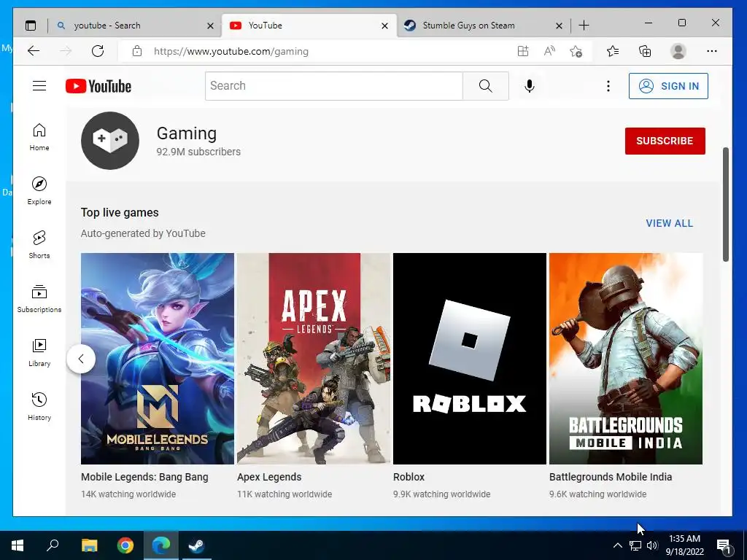
Task: Open Edge Settings and more menu
Action: 712,51
